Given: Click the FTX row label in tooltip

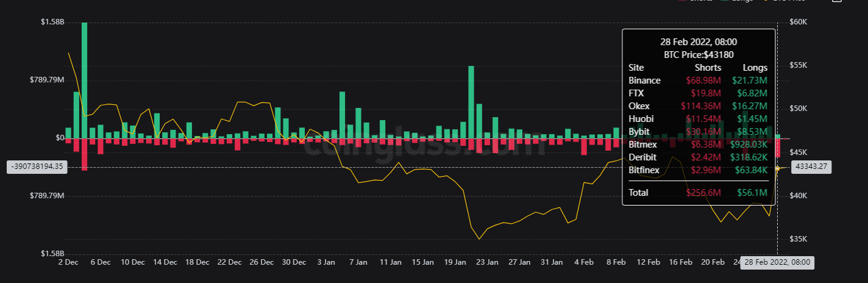Looking at the screenshot, I should click(x=636, y=93).
